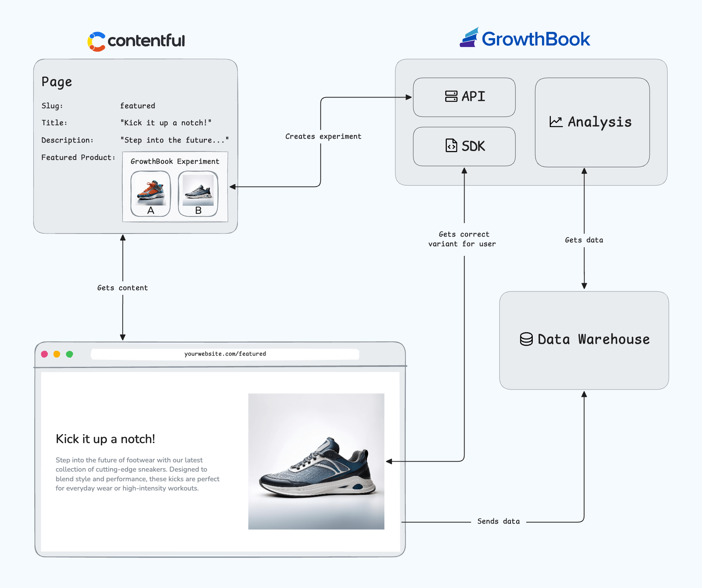Click the red browser window dot

(44, 354)
